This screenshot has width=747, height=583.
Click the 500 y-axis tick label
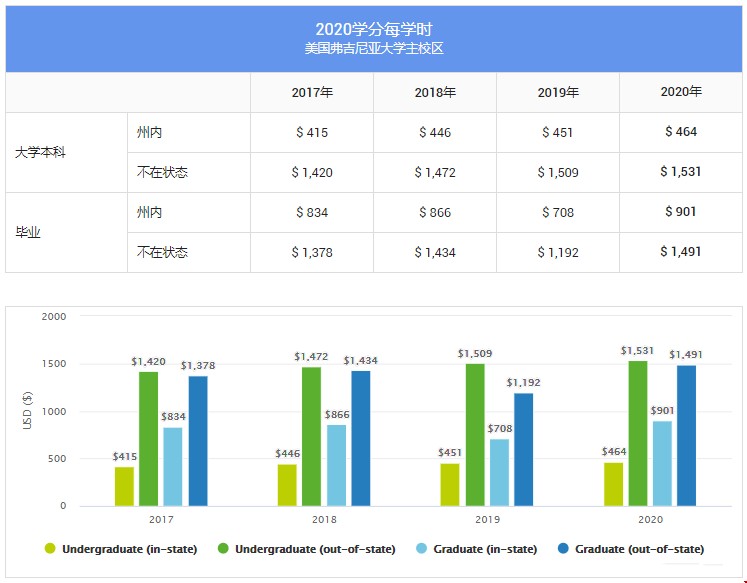click(x=57, y=459)
